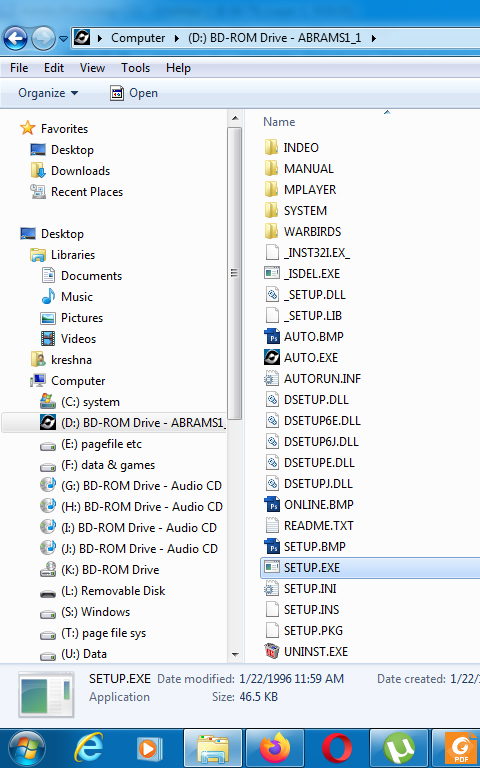Select the AUTORUN.INF settings file icon
Viewport: 480px width, 768px height.
(x=271, y=379)
